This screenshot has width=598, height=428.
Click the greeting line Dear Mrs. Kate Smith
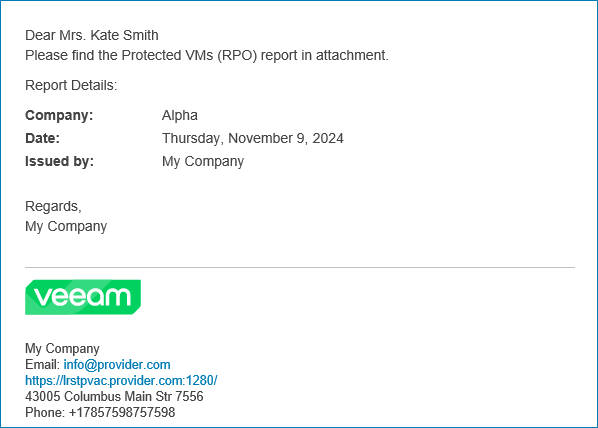pyautogui.click(x=92, y=35)
